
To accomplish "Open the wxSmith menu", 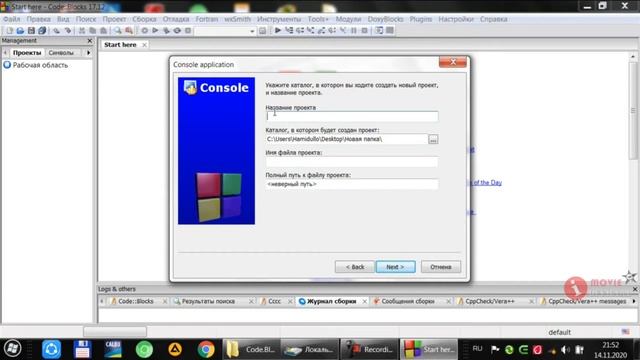I will (238, 19).
